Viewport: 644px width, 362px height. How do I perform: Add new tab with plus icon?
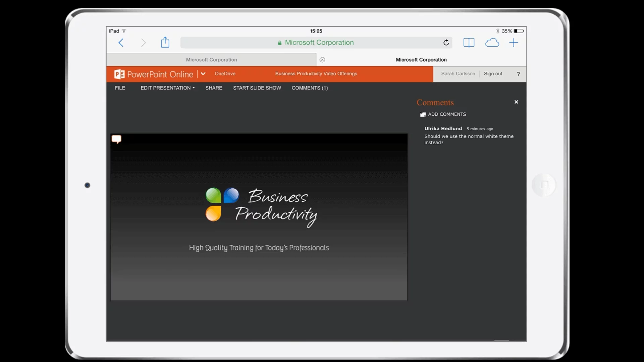point(514,43)
